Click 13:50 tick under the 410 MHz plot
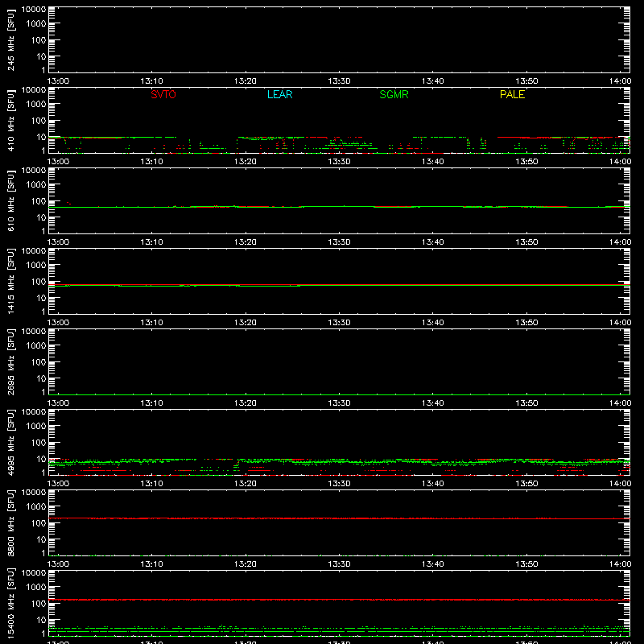The width and height of the screenshot is (644, 644). [526, 162]
